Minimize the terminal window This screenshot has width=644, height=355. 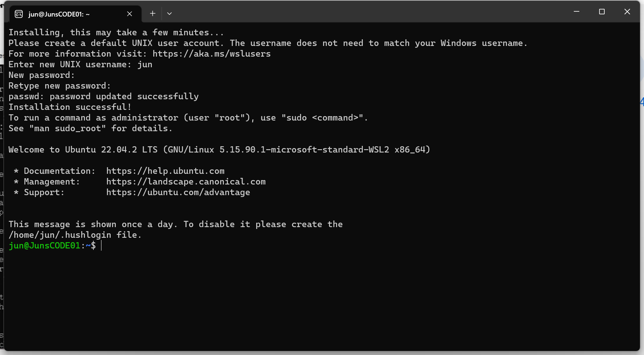576,12
